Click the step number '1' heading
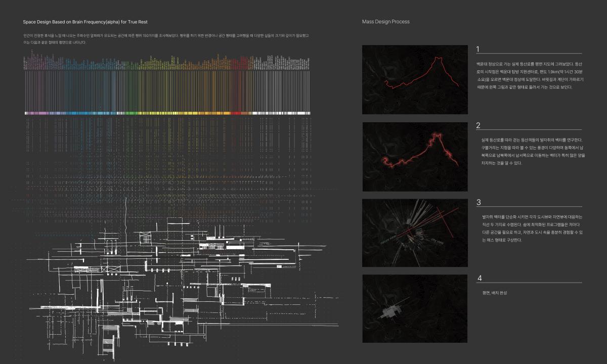Screen dimensions: 607x364 (478, 49)
